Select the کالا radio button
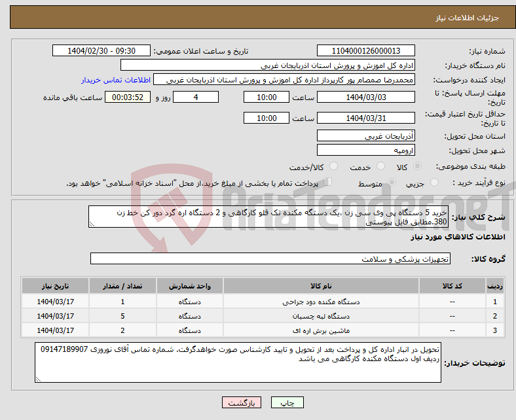This screenshot has height=420, width=516. [417, 166]
